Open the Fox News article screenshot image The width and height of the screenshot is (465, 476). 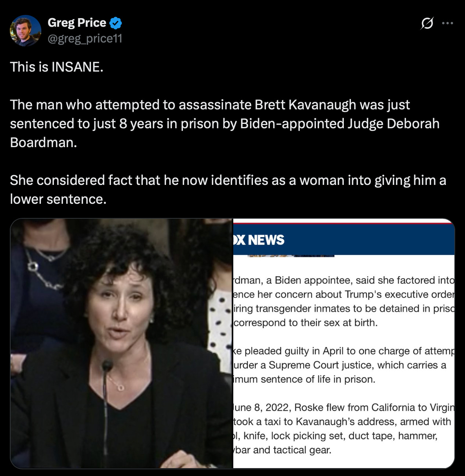coord(344,343)
